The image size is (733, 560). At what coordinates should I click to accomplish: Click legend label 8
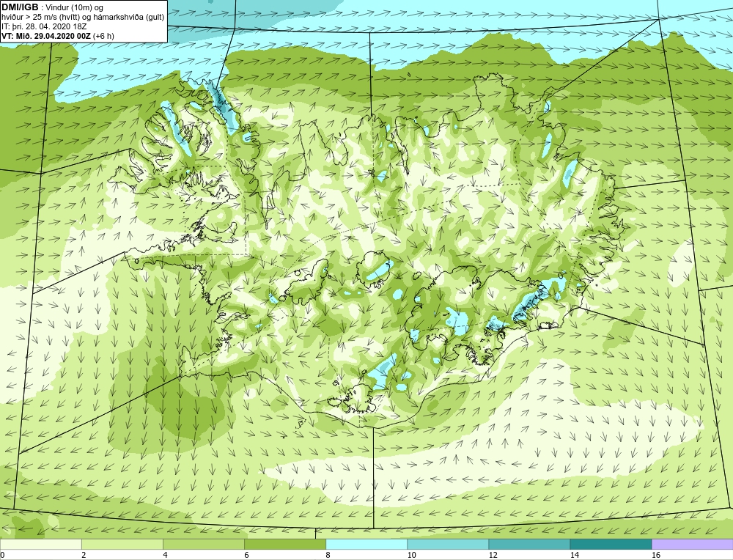pyautogui.click(x=328, y=555)
